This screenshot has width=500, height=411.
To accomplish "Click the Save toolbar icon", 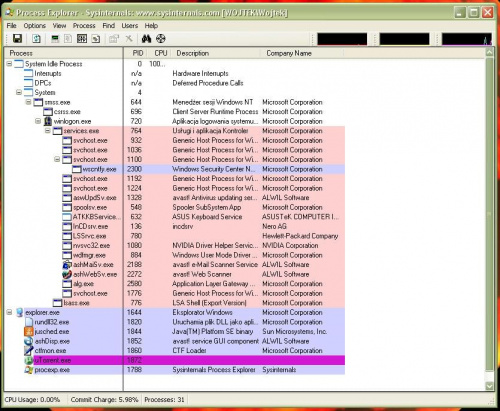I will click(17, 39).
